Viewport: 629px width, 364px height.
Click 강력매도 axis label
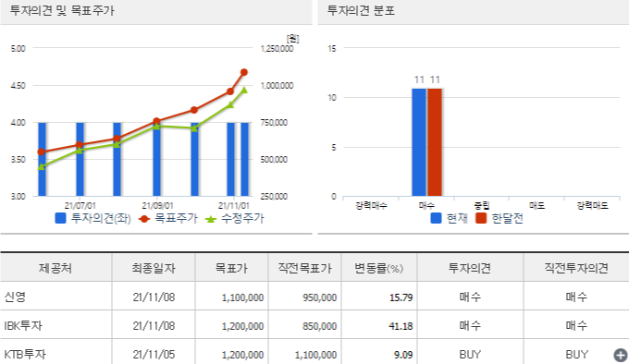pos(593,206)
